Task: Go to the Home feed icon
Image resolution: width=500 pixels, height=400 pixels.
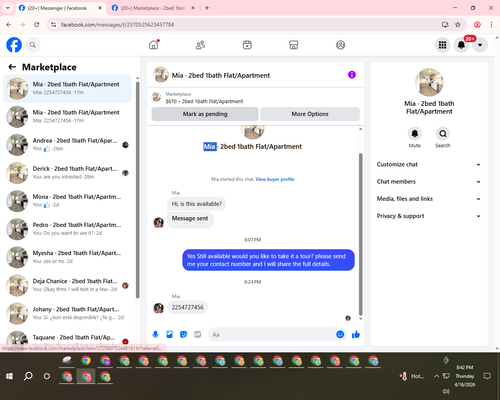Action: [154, 45]
